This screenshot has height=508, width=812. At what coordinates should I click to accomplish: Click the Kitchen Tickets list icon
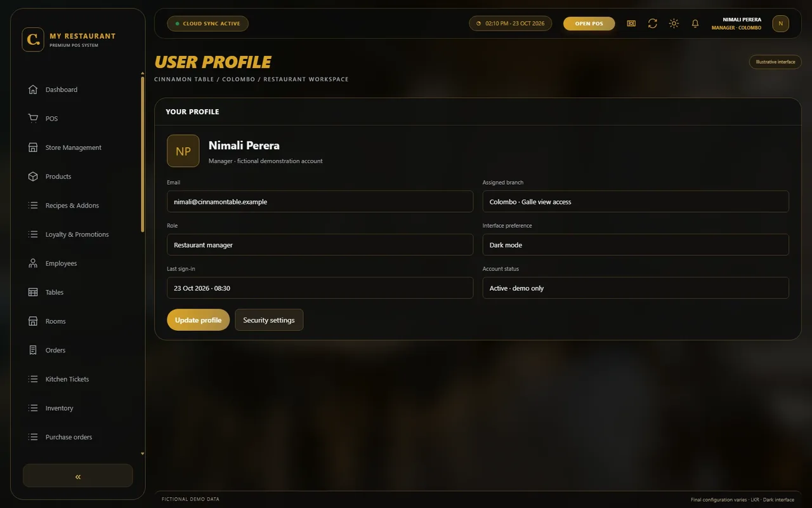tap(33, 379)
